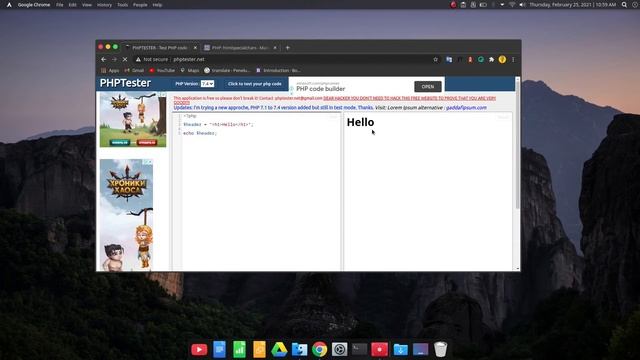The image size is (640, 360).
Task: Close the PHPTESTER tab
Action: click(x=195, y=48)
